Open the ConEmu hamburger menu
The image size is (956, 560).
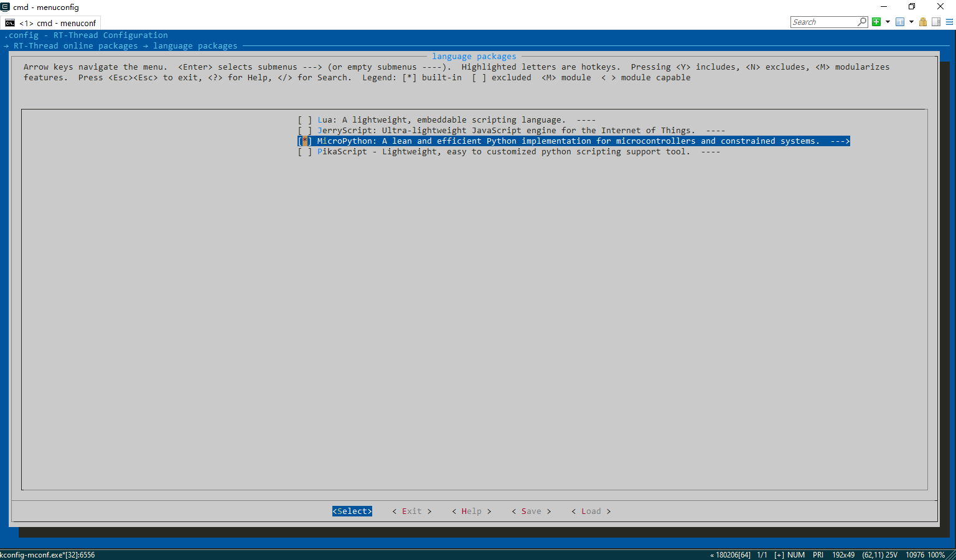949,22
